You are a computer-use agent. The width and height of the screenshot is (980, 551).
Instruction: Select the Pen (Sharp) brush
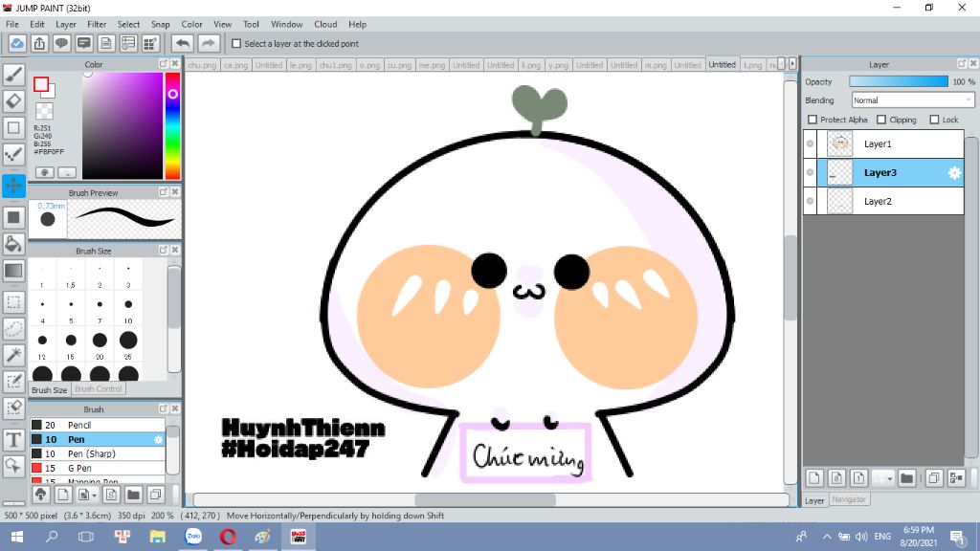coord(98,453)
